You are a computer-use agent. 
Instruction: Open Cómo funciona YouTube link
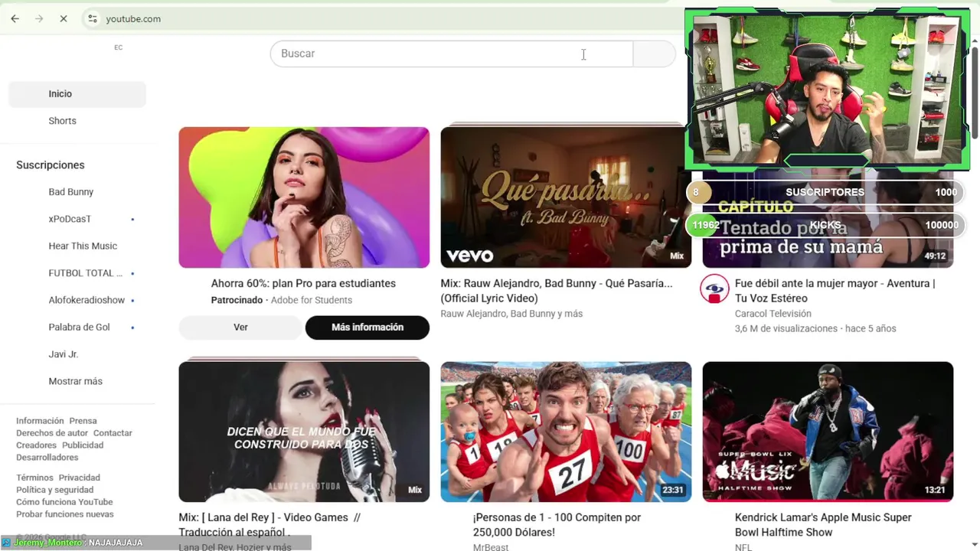pyautogui.click(x=64, y=502)
